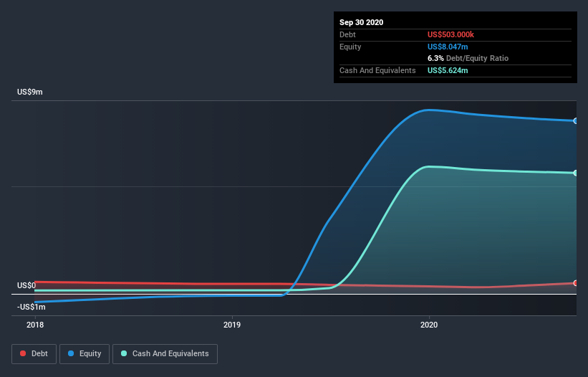588x377 pixels.
Task: Toggle the Debt series legend button
Action: pos(34,354)
